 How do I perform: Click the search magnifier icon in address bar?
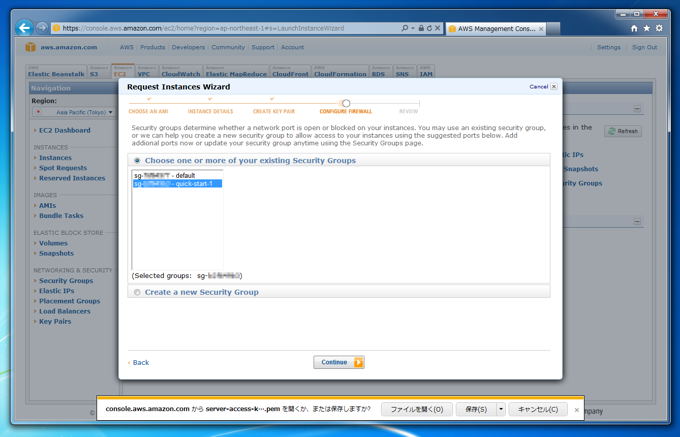click(405, 28)
